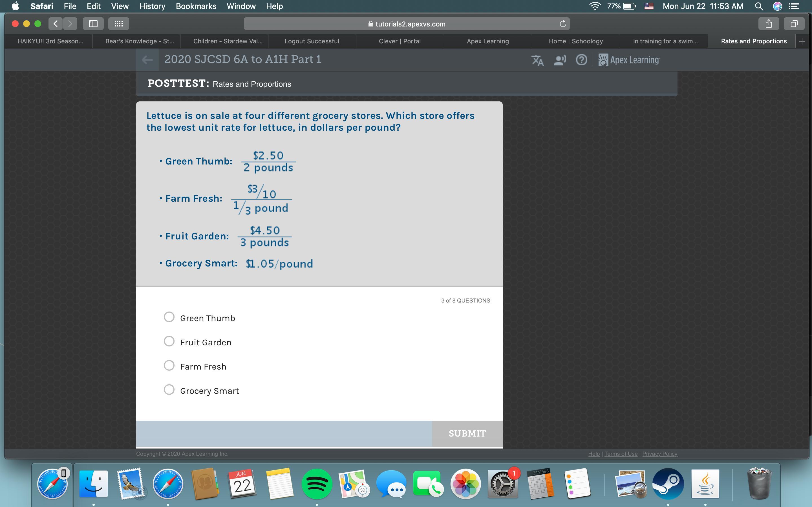Screen dimensions: 812x507
Task: Open the History menu
Action: (x=152, y=6)
